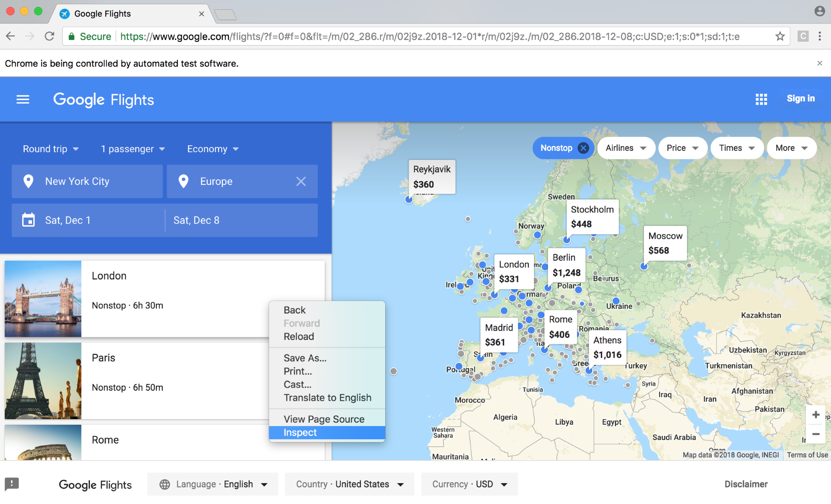Click the London $331 map label
Screen dimensions: 831x504
click(514, 271)
